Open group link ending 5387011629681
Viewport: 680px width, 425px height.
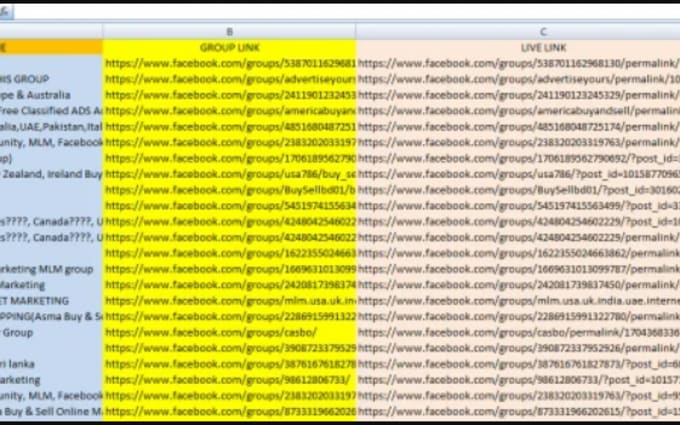pos(229,63)
